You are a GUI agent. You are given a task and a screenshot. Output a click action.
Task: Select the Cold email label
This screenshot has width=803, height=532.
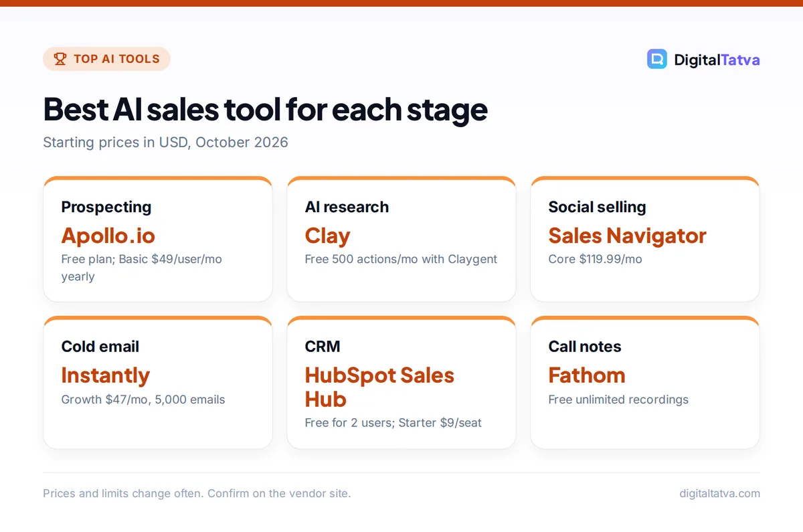click(100, 347)
